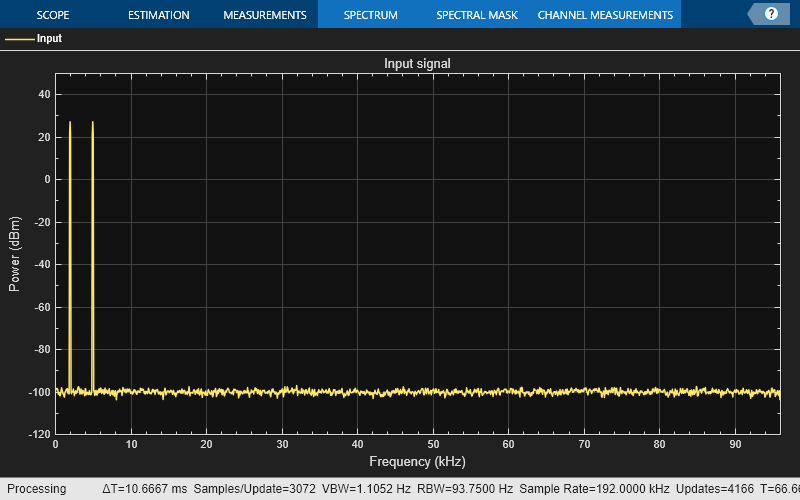The image size is (800, 500).
Task: Click the Input legend entry
Action: click(34, 38)
